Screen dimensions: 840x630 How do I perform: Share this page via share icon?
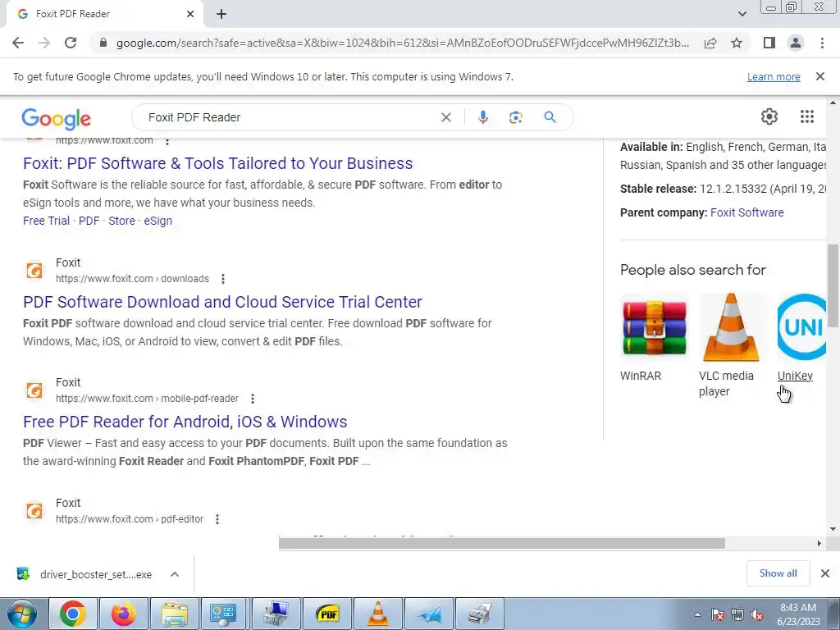point(710,43)
